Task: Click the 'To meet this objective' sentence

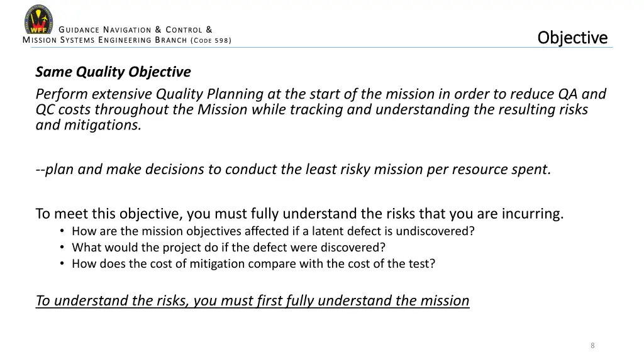Action: (x=299, y=214)
